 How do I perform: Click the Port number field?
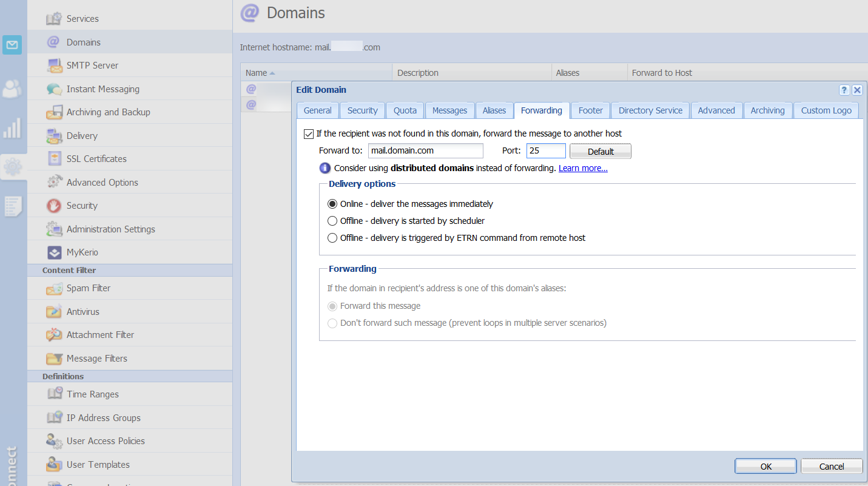pos(546,150)
